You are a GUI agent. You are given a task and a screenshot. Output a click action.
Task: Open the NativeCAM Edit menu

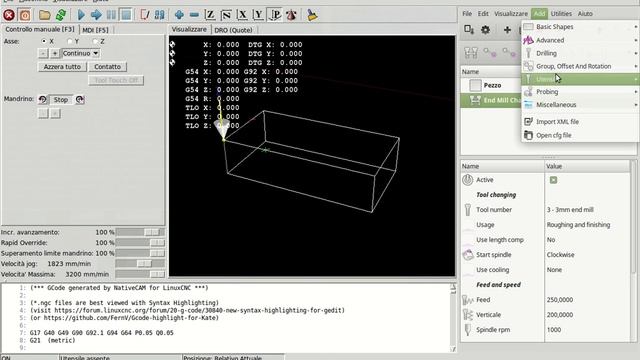483,13
